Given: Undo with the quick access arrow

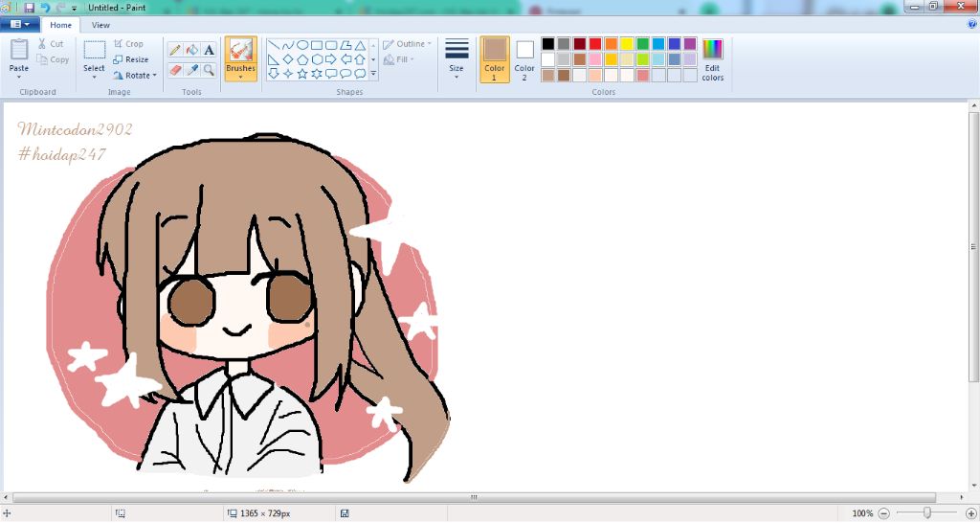Looking at the screenshot, I should tap(45, 8).
